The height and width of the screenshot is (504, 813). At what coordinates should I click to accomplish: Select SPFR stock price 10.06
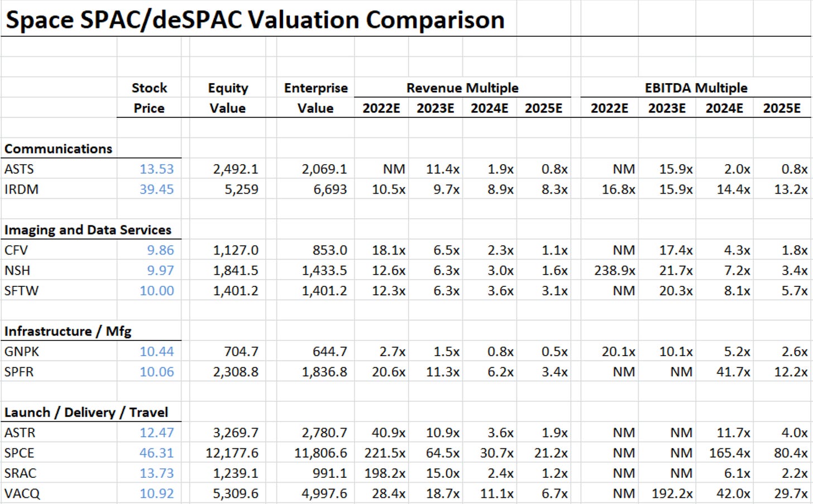156,372
